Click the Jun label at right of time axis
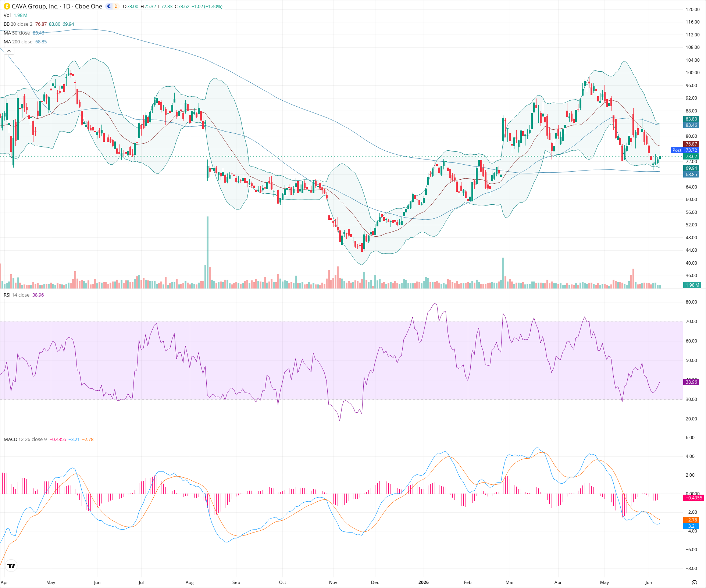This screenshot has height=588, width=706. coord(649,582)
